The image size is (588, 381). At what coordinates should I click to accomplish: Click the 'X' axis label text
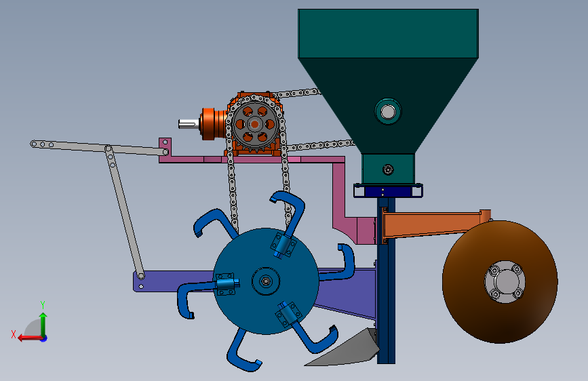click(14, 334)
